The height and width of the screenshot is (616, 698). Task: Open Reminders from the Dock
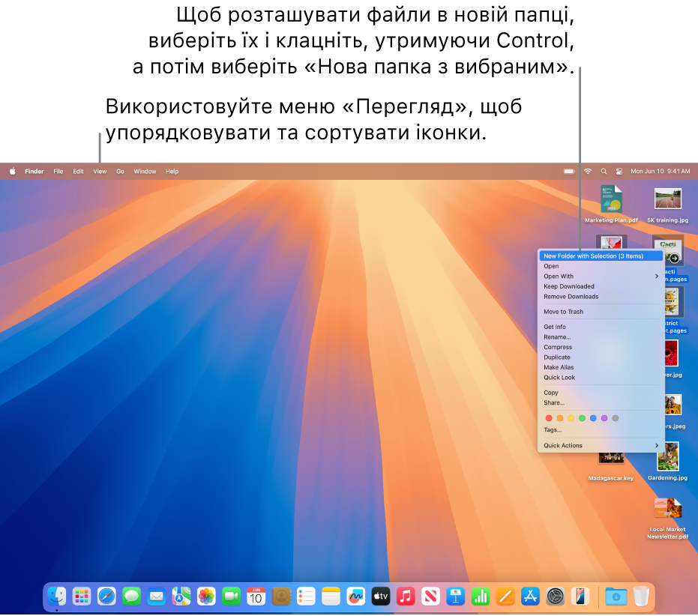[306, 597]
